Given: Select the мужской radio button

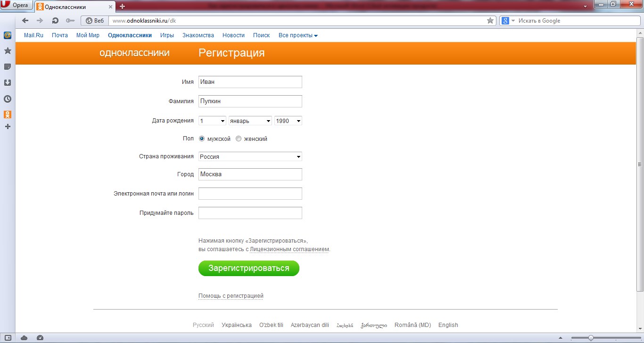Looking at the screenshot, I should tap(202, 139).
